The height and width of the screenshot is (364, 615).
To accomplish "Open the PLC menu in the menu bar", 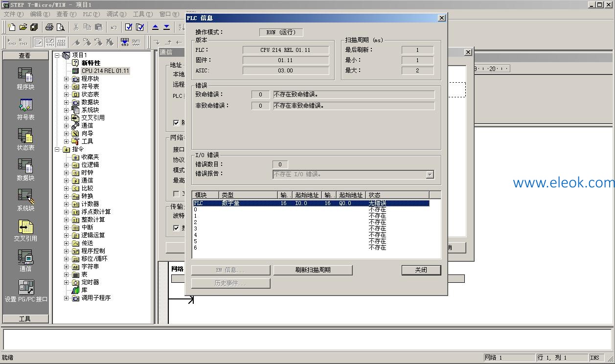I will [x=91, y=14].
